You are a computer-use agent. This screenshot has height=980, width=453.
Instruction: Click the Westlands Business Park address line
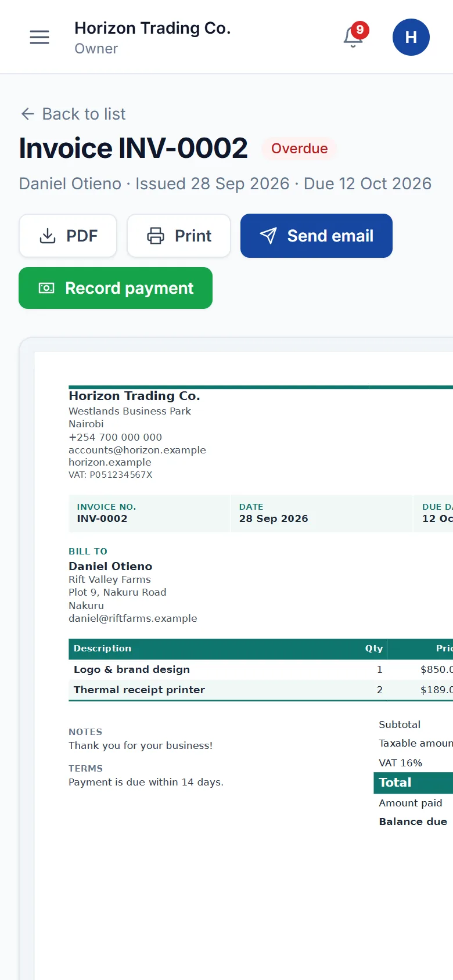tap(130, 411)
